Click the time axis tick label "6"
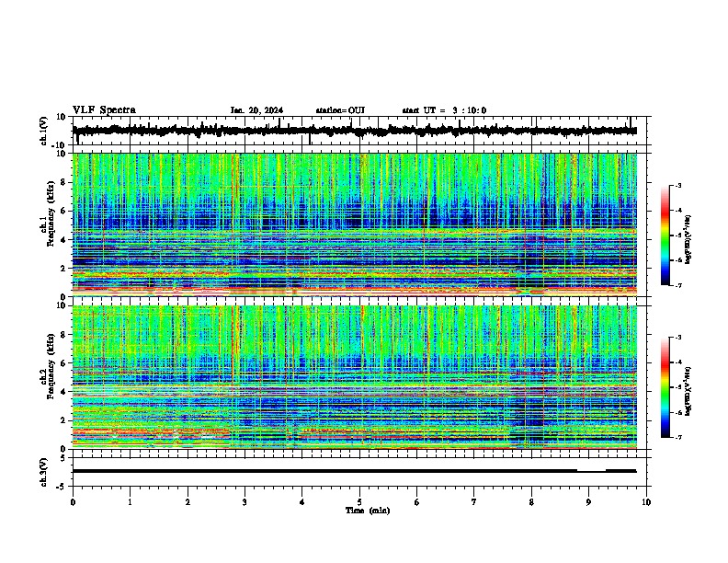Viewport: 728px width, 563px height. (417, 502)
